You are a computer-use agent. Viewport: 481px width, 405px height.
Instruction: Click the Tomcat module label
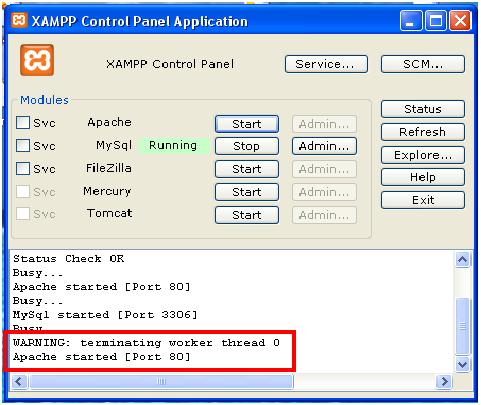tap(109, 213)
